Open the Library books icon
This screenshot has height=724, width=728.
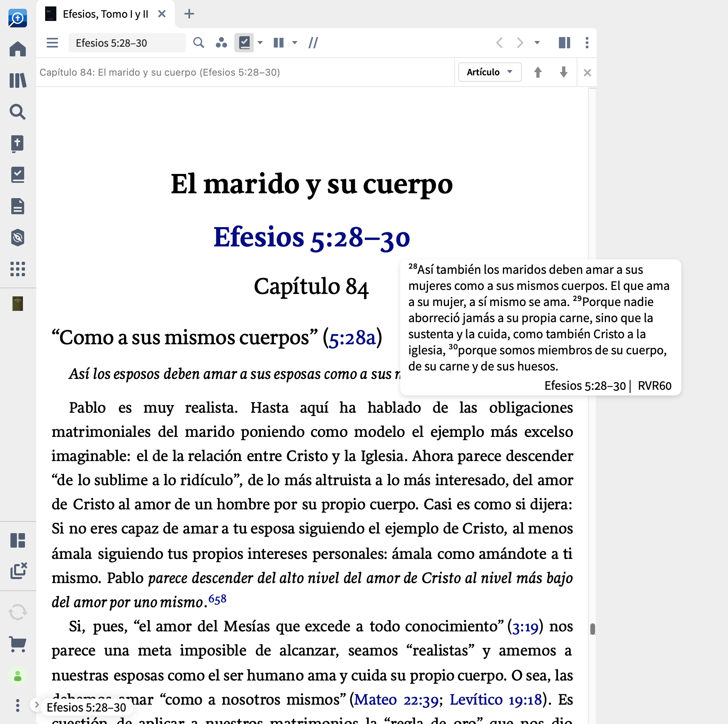click(x=18, y=81)
